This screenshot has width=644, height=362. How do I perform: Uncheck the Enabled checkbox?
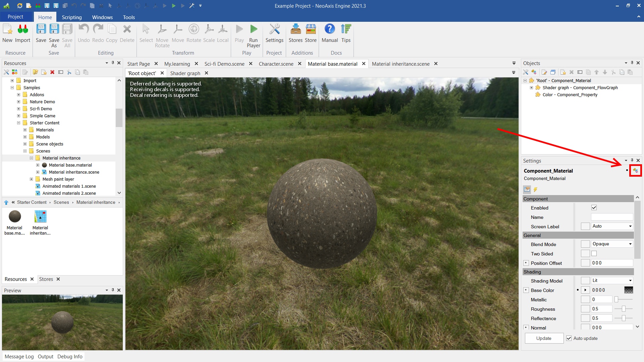594,208
